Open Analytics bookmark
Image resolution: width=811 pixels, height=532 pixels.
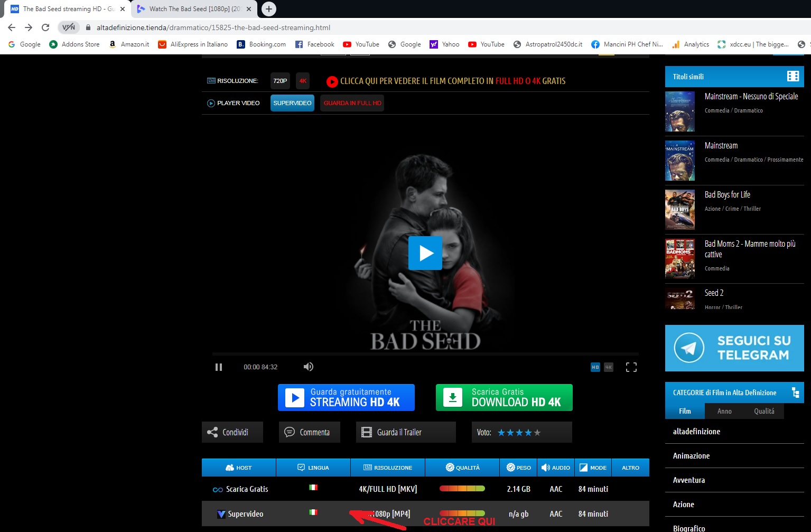691,44
